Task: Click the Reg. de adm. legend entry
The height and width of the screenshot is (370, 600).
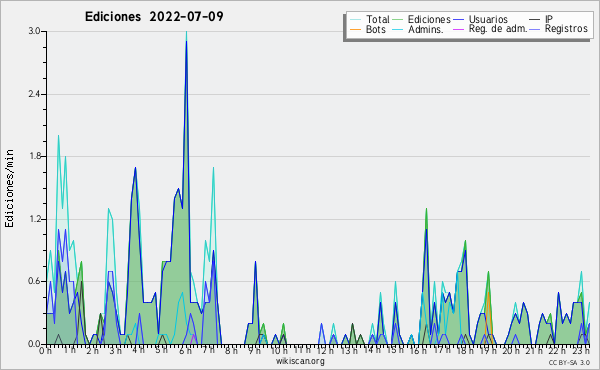Action: tap(490, 29)
